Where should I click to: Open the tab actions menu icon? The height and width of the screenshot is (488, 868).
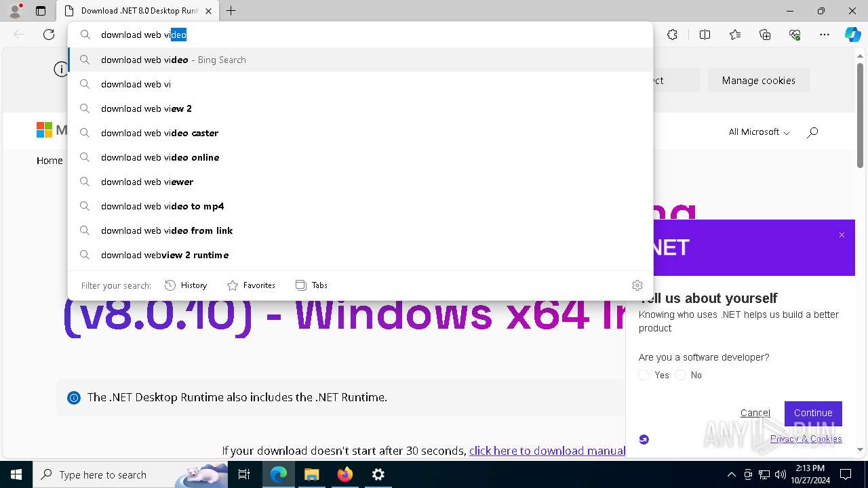click(41, 11)
